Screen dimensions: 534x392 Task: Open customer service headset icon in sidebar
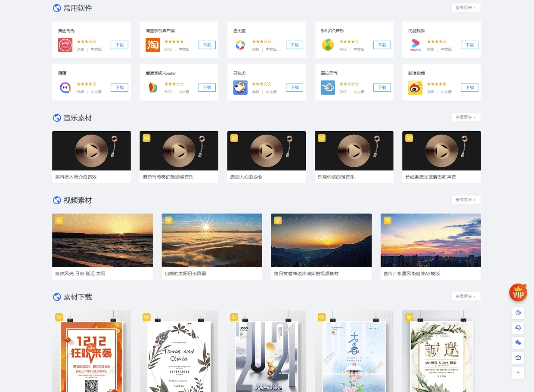coord(518,327)
